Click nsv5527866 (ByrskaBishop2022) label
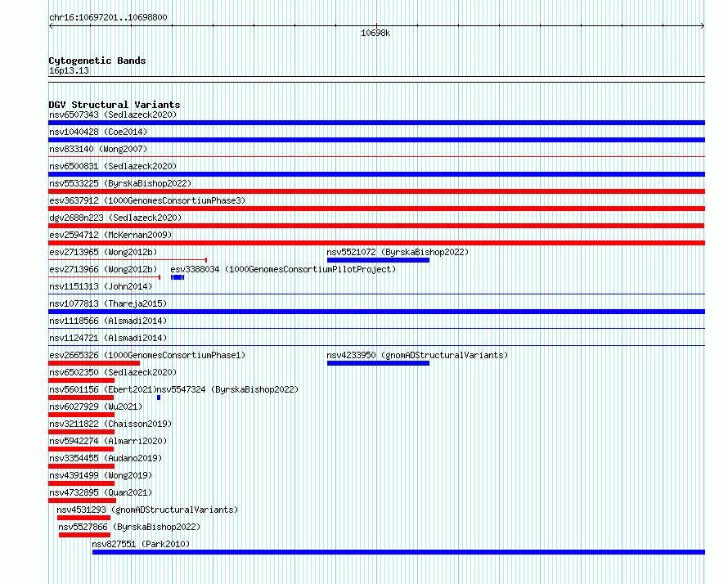The image size is (728, 584). point(129,527)
